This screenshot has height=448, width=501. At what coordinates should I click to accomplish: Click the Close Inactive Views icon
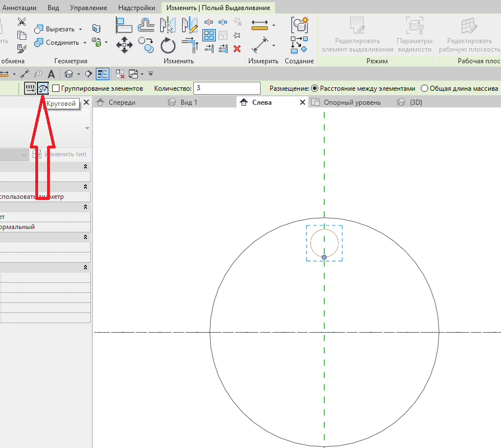click(120, 74)
